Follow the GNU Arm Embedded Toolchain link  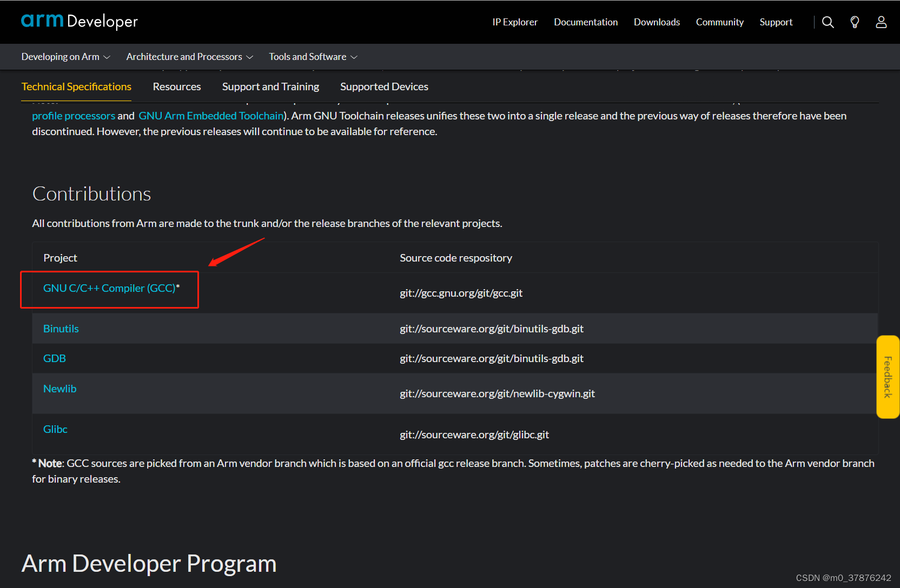[211, 116]
